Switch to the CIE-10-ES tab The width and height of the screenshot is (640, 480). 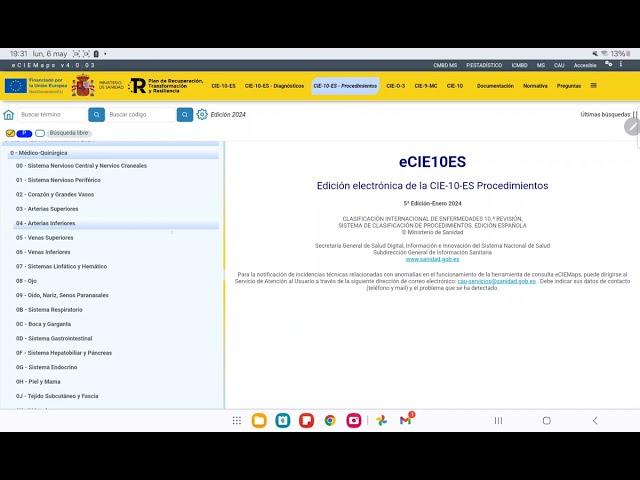coord(223,86)
